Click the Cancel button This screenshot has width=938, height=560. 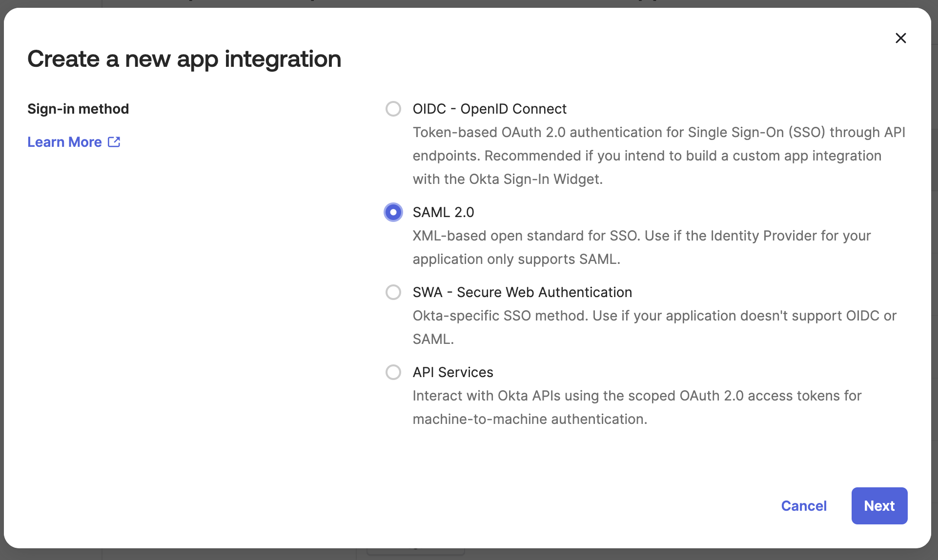(803, 505)
